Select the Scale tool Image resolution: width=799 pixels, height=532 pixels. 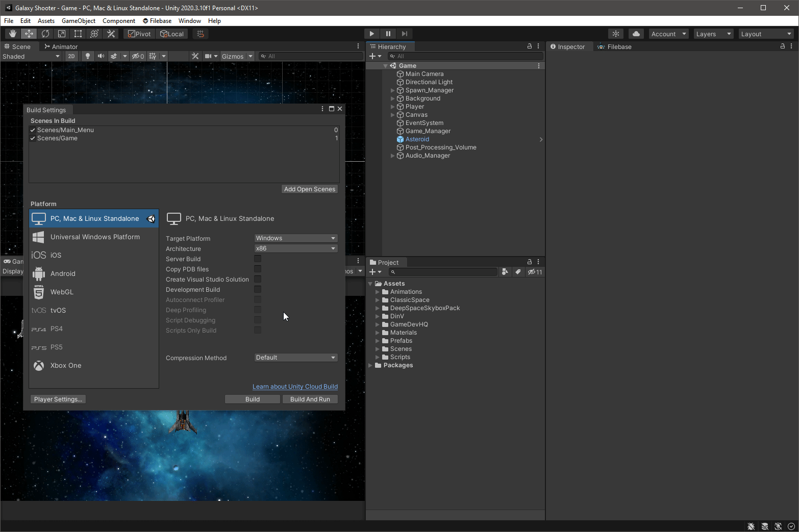(x=62, y=34)
